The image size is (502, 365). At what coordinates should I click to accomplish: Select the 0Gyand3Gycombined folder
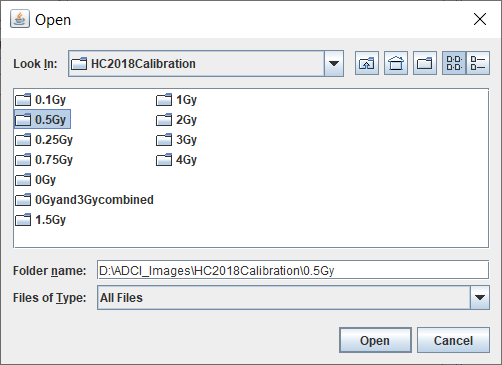84,200
